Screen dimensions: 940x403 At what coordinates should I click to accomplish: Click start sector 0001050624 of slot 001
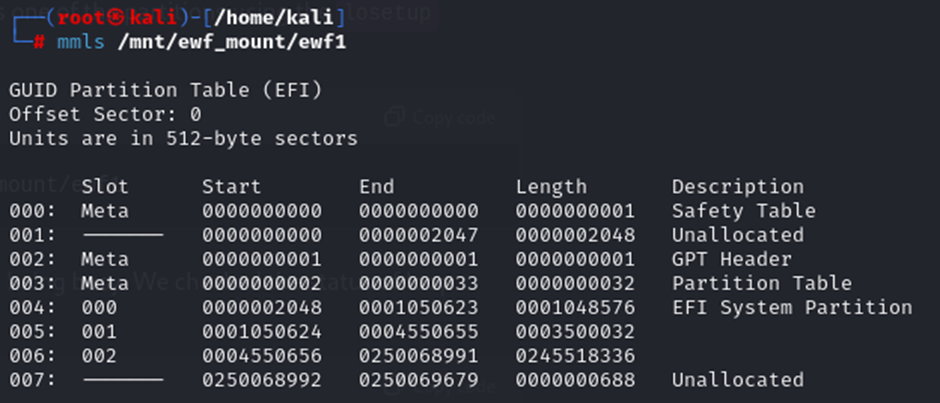click(262, 332)
